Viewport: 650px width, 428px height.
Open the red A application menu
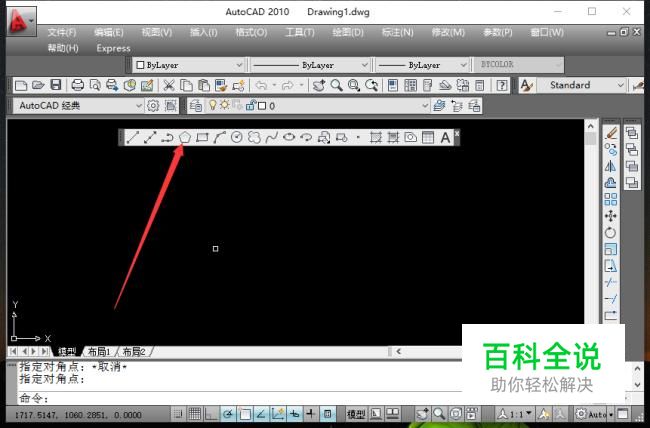22,21
